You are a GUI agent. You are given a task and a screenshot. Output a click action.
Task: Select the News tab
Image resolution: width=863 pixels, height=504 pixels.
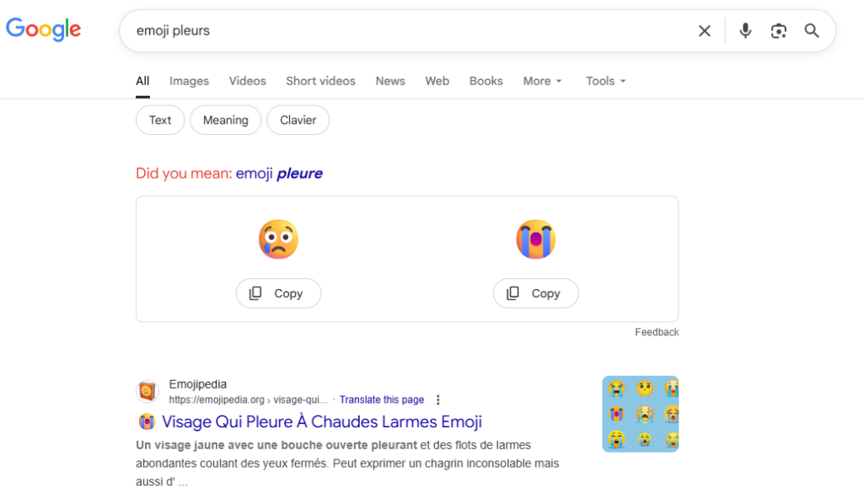tap(390, 81)
